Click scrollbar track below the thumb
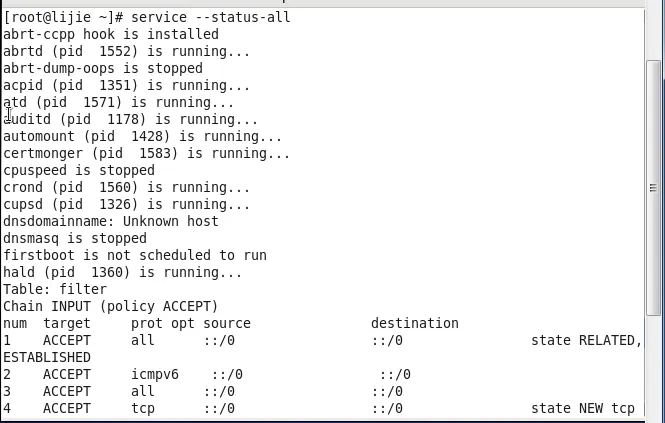This screenshot has height=423, width=665. tap(654, 360)
